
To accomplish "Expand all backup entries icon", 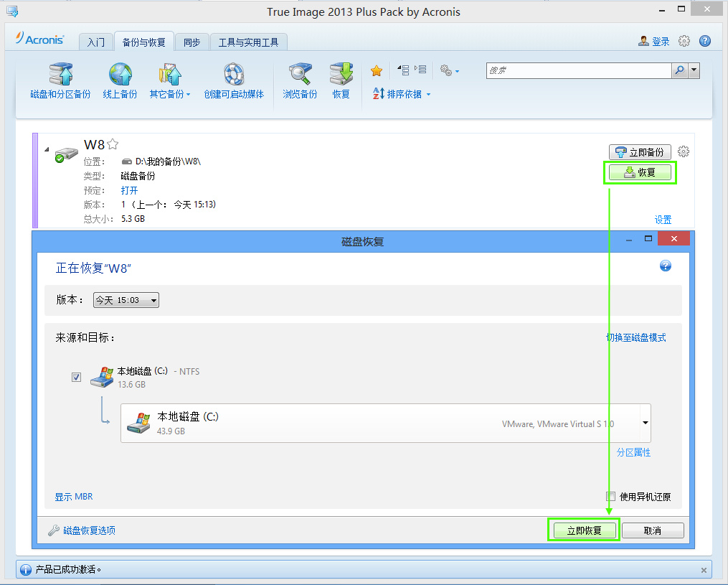I will [x=420, y=70].
